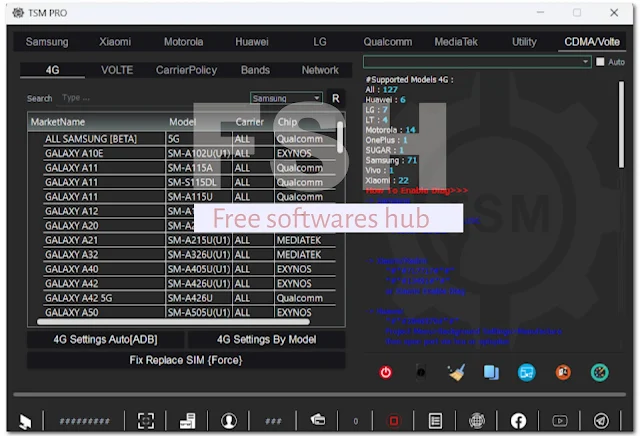
Task: Click the 4G Settings Auto[ADB] button
Action: coord(105,340)
